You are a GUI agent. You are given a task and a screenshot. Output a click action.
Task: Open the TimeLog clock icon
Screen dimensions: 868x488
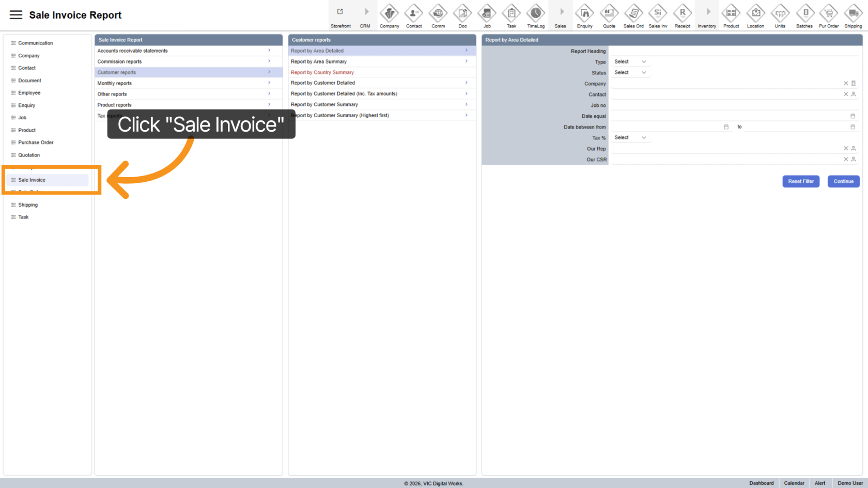pos(536,13)
